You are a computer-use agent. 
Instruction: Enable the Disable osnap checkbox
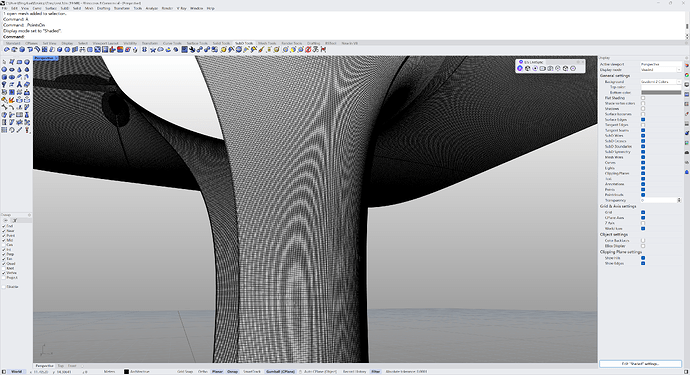click(x=4, y=287)
